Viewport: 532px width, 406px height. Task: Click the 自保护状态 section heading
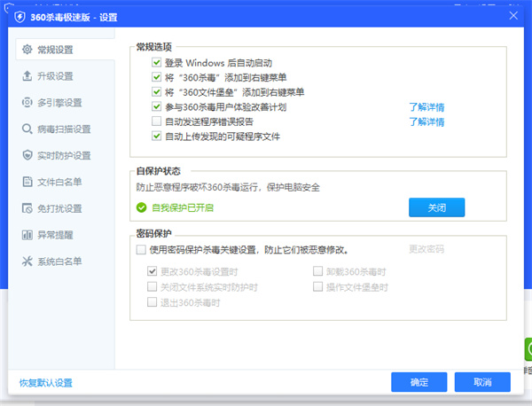pos(158,171)
